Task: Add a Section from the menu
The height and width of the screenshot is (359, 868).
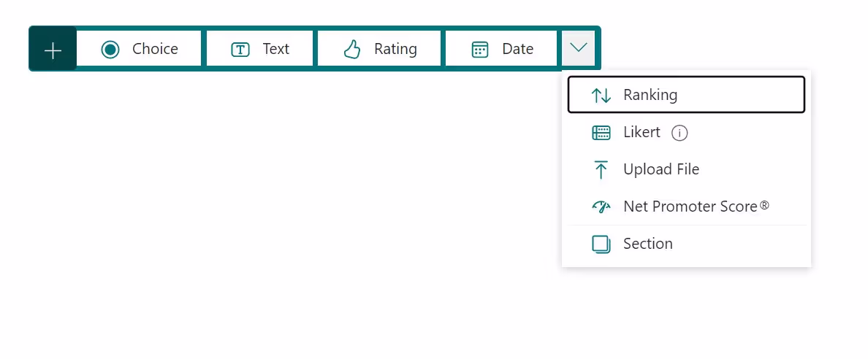Action: (x=686, y=244)
